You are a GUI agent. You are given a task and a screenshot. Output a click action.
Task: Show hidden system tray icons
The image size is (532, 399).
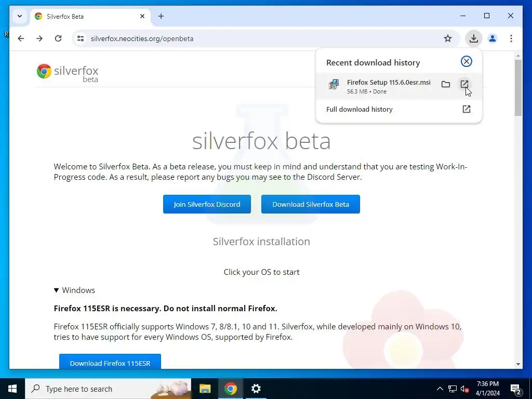point(440,389)
